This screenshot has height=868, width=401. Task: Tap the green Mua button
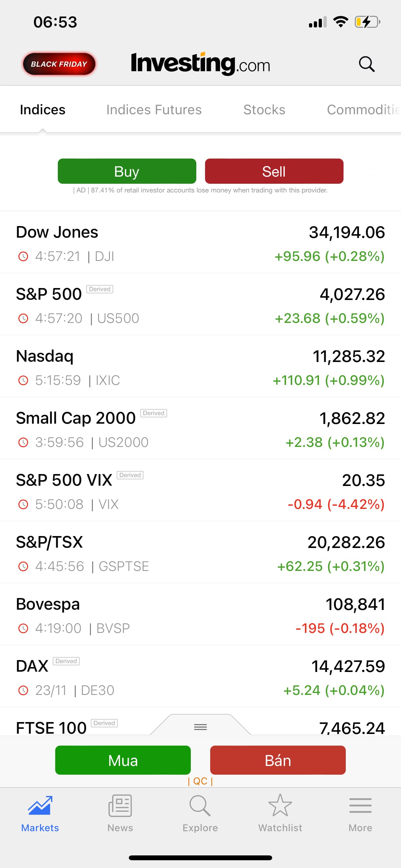pyautogui.click(x=123, y=760)
